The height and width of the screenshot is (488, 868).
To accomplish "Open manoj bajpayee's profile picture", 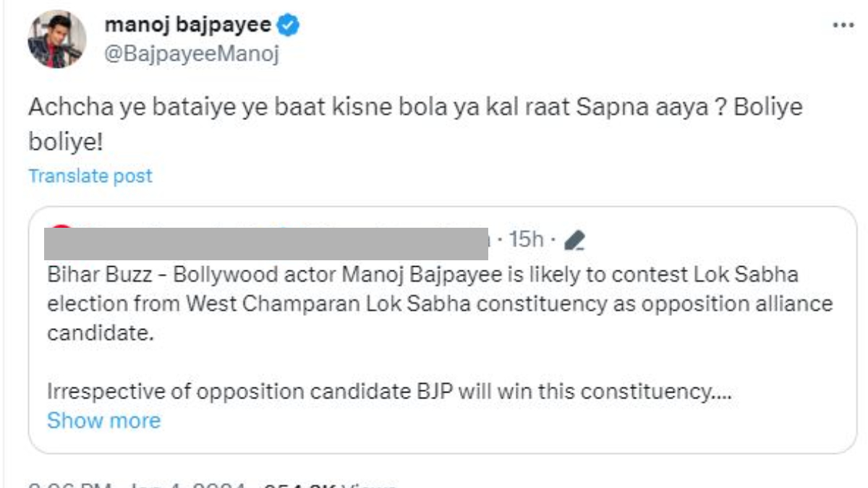I will point(57,40).
